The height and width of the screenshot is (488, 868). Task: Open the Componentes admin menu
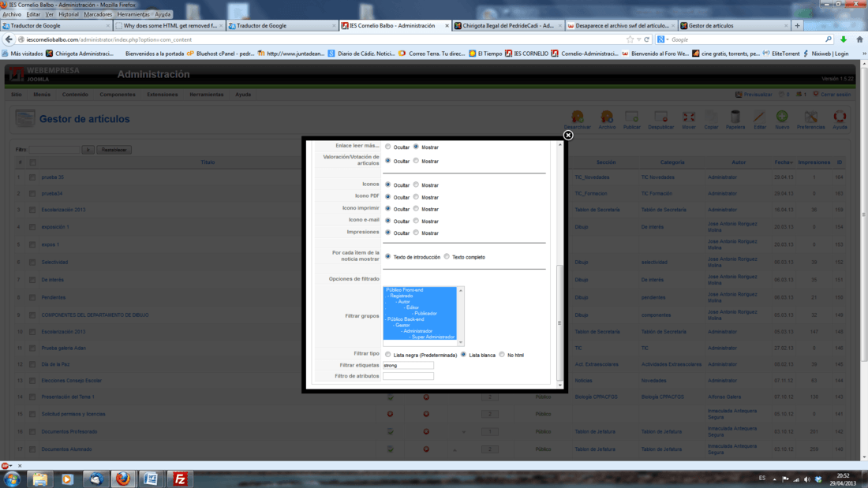point(118,95)
